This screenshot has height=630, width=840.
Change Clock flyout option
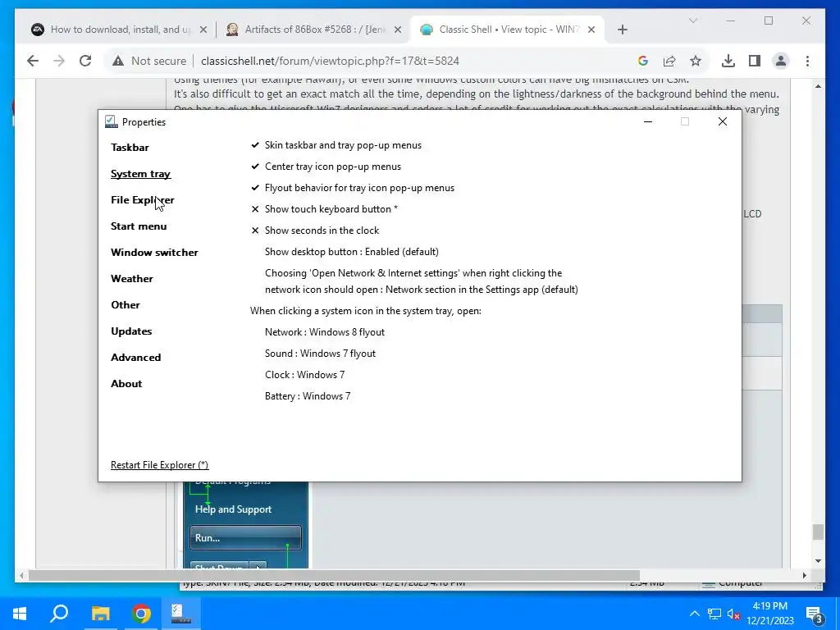pyautogui.click(x=305, y=375)
